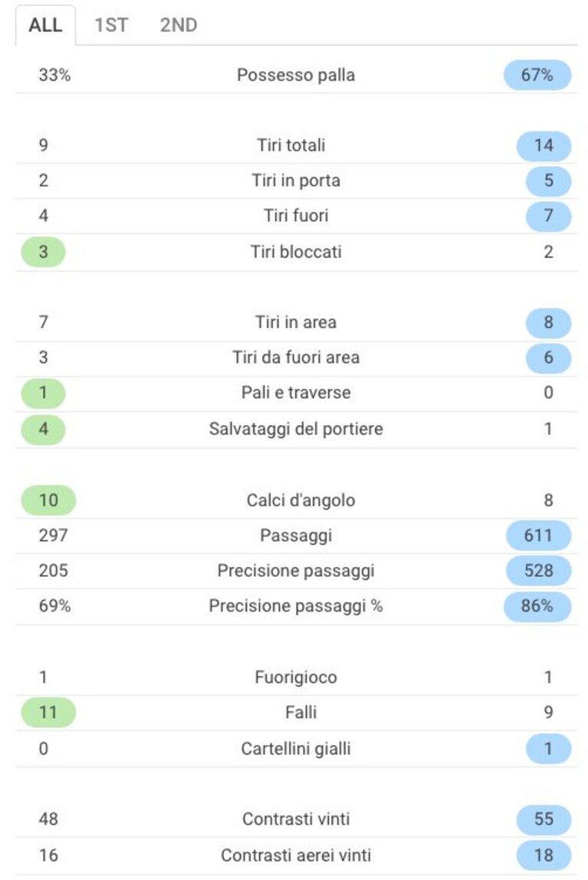Select the blue 14 total shots badge
The height and width of the screenshot is (880, 588).
pos(544,146)
